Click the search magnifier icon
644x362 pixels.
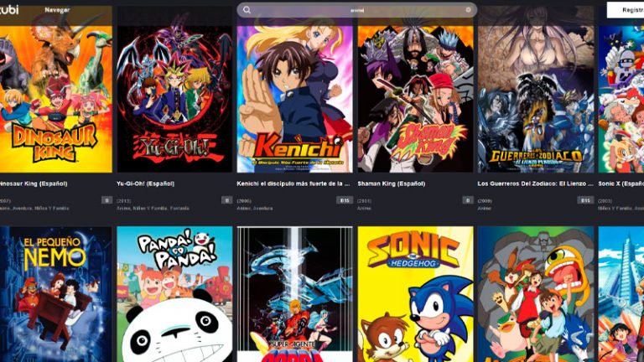point(247,10)
